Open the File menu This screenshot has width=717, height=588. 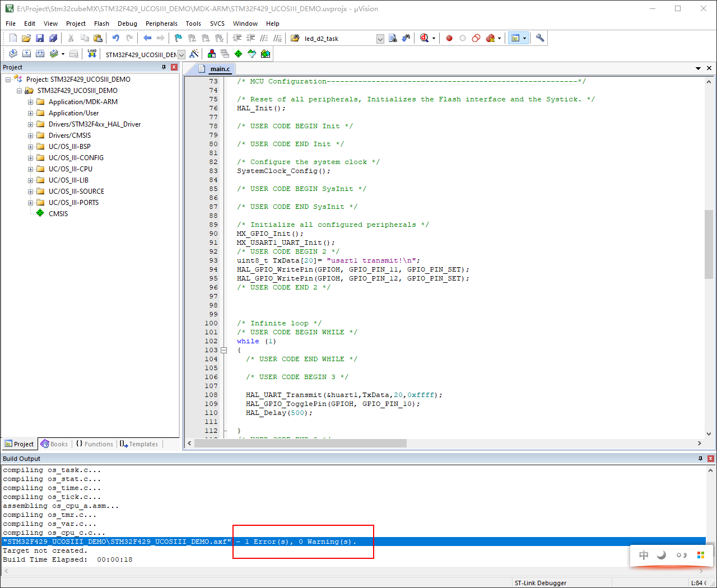(11, 24)
